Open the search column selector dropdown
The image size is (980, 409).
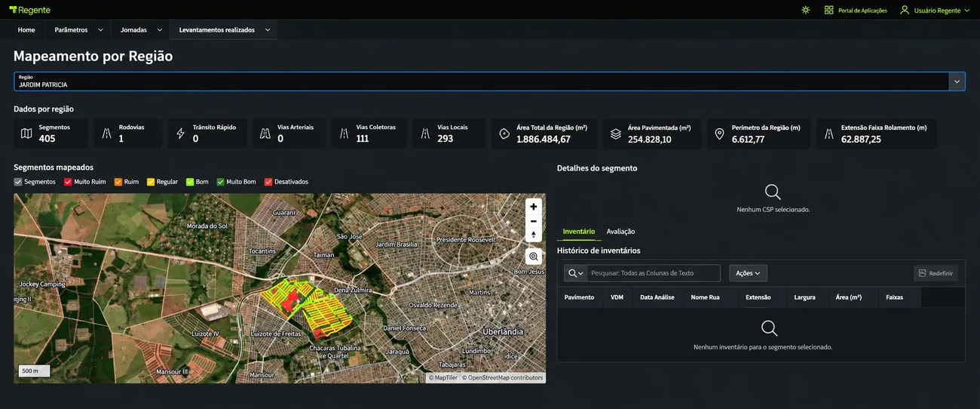tap(576, 273)
